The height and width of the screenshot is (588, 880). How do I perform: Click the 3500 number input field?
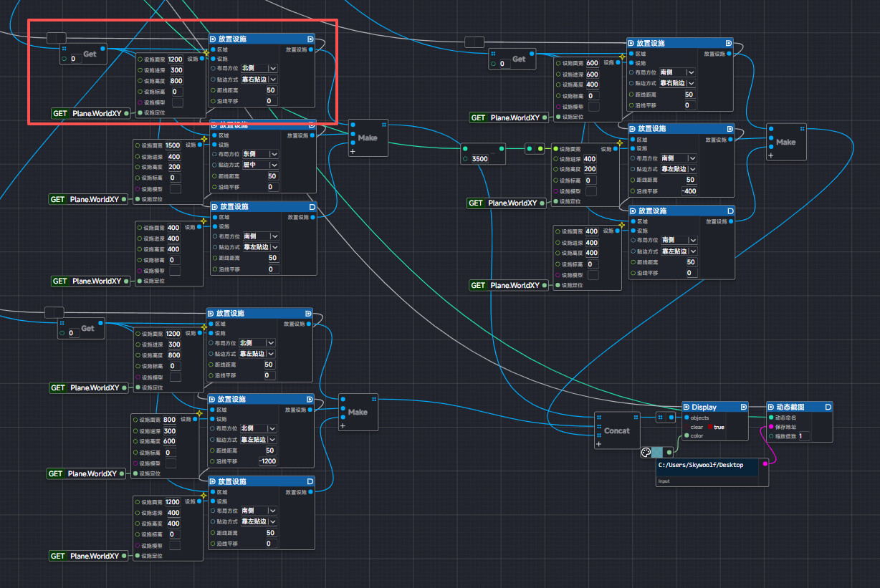tap(480, 159)
